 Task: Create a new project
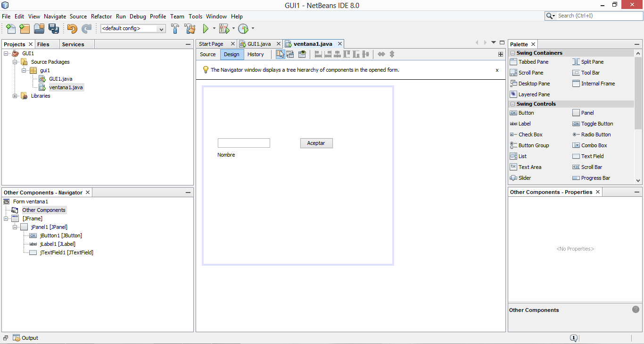(x=24, y=28)
